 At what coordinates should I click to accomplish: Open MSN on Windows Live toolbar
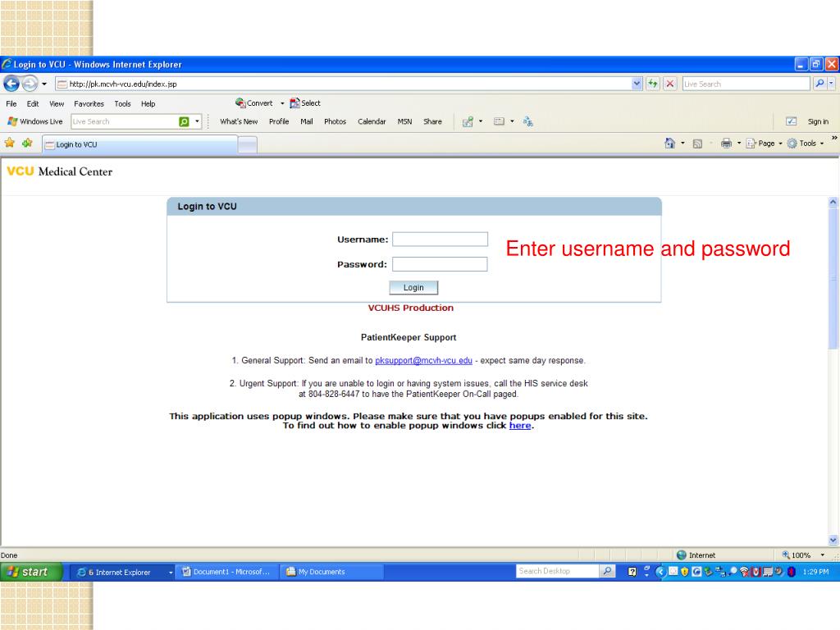[x=404, y=121]
